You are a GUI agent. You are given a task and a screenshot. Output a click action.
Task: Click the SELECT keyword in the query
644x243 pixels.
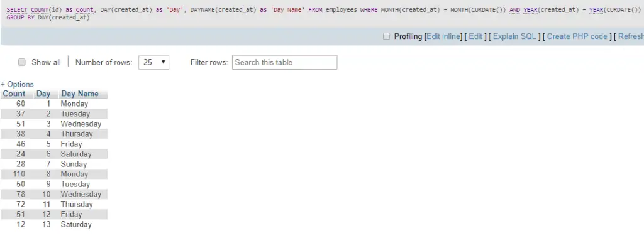pyautogui.click(x=17, y=9)
